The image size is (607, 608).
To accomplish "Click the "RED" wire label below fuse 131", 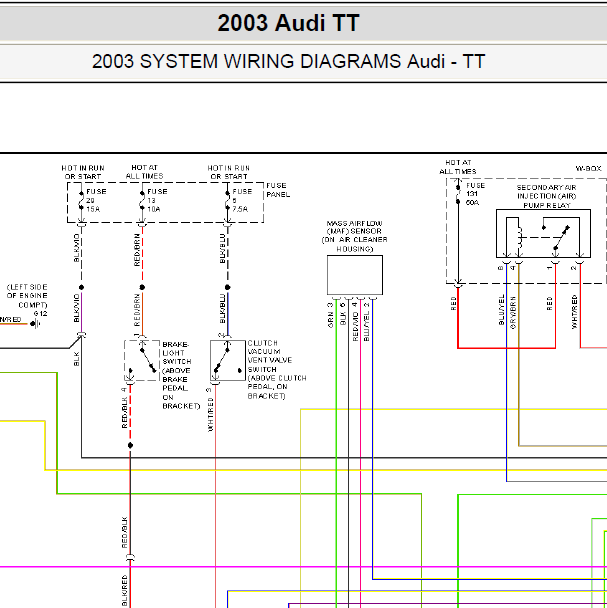I will point(453,304).
